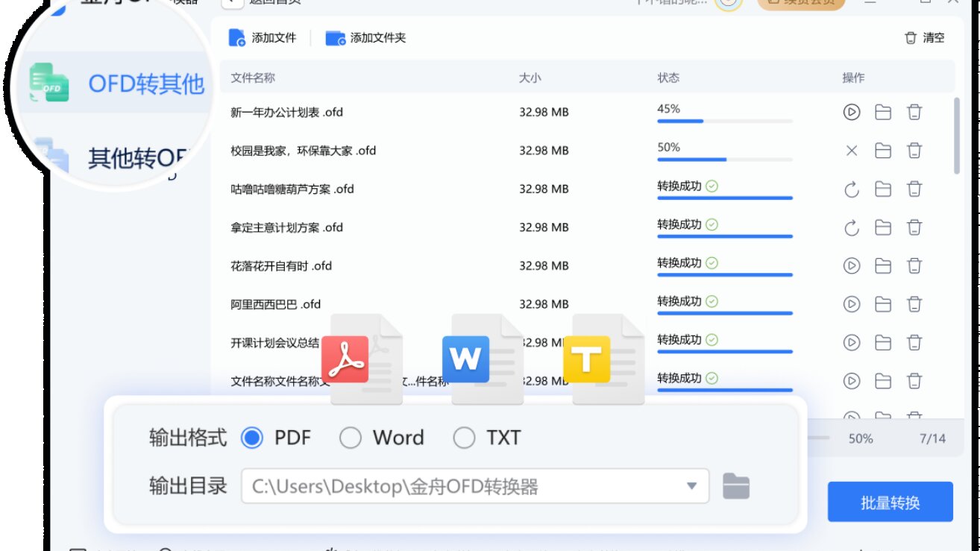This screenshot has width=980, height=551.
Task: Start converting 新一年办公计划表.ofd via its play icon
Action: (851, 111)
